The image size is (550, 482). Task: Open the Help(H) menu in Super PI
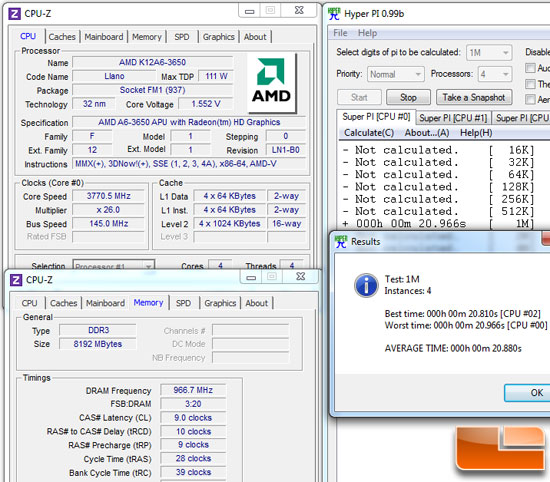(476, 133)
